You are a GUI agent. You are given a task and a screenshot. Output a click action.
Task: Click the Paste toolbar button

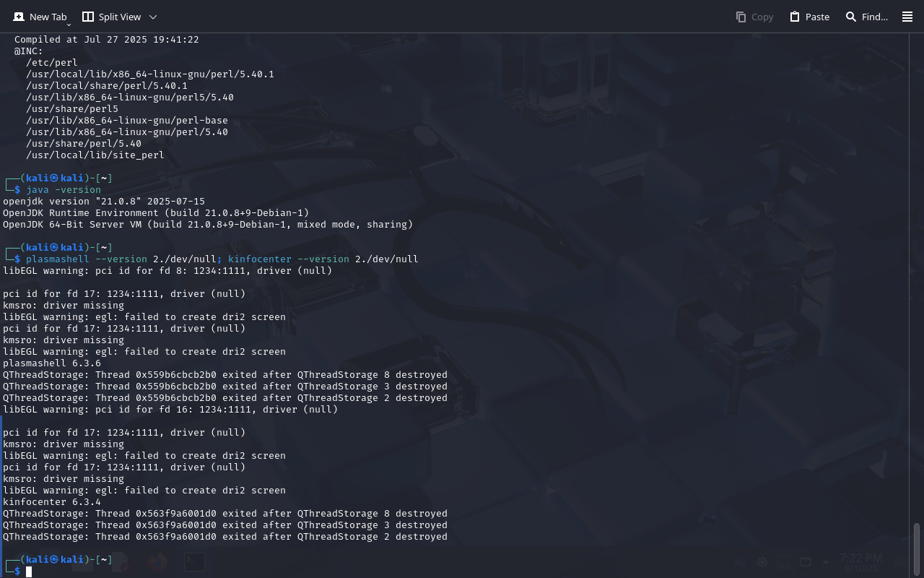point(809,17)
